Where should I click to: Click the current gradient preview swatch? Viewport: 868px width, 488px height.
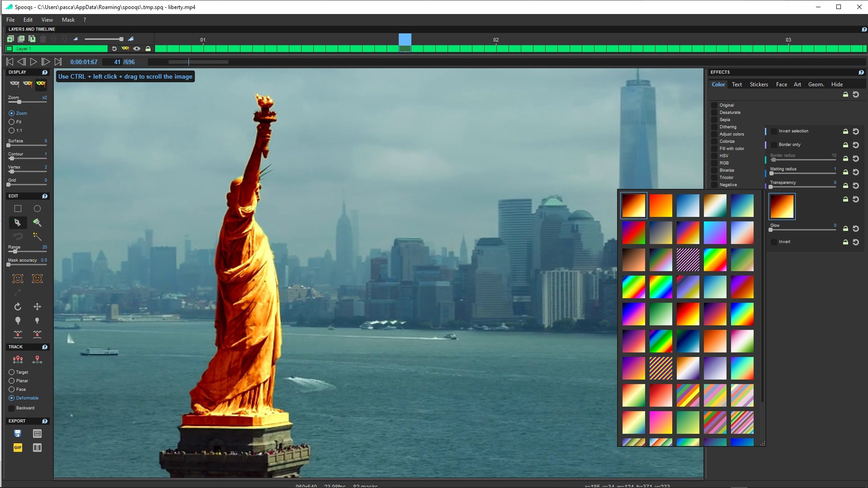point(782,206)
